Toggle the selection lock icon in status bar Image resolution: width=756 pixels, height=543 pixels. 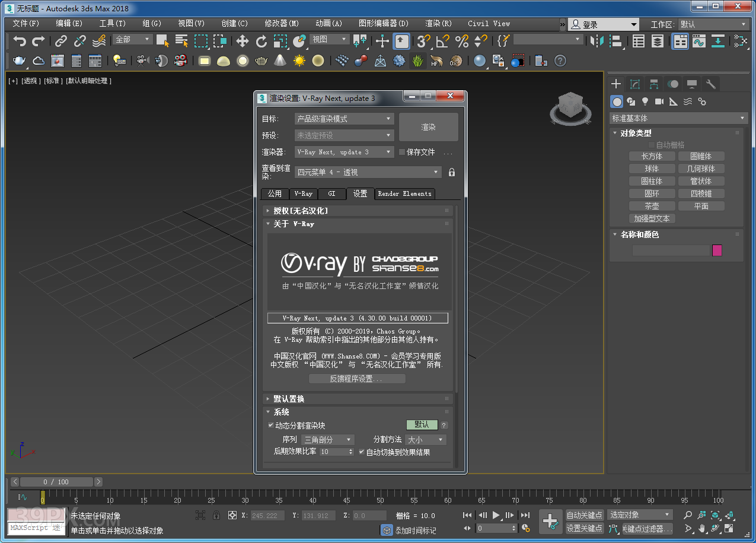pyautogui.click(x=216, y=515)
